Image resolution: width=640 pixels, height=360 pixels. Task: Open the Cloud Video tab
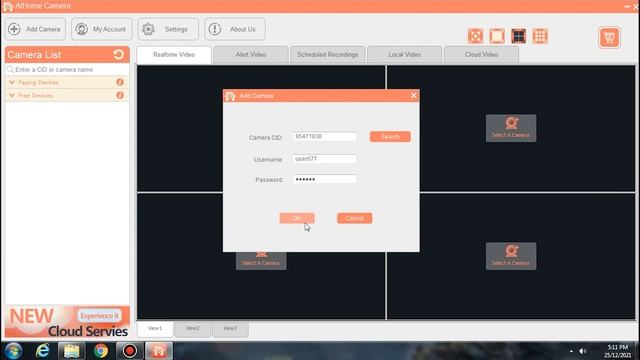point(481,55)
